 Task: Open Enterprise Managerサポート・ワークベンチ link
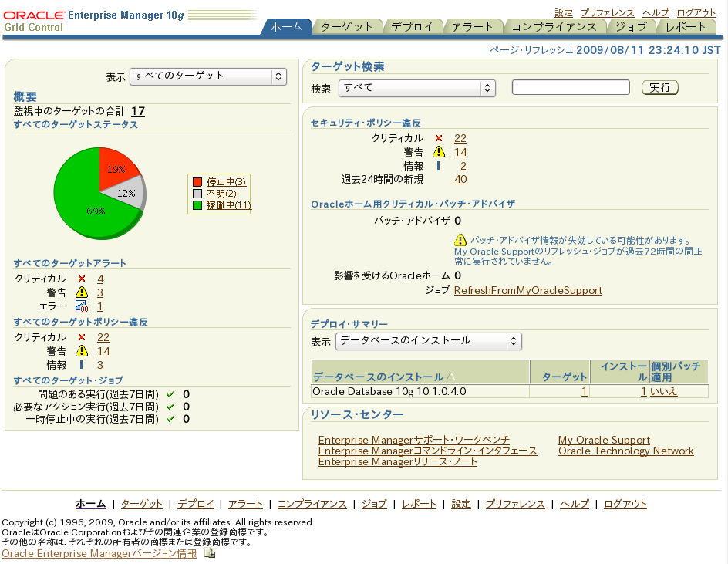(x=413, y=440)
